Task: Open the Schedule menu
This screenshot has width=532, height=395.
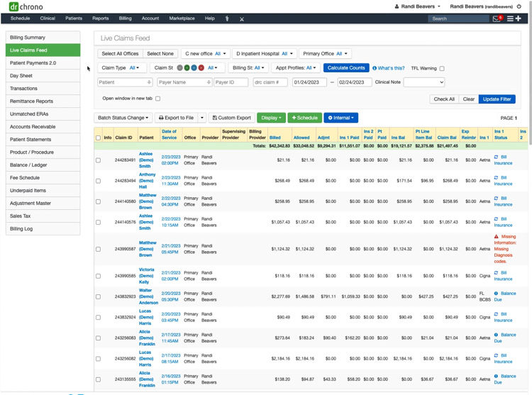Action: [x=20, y=18]
